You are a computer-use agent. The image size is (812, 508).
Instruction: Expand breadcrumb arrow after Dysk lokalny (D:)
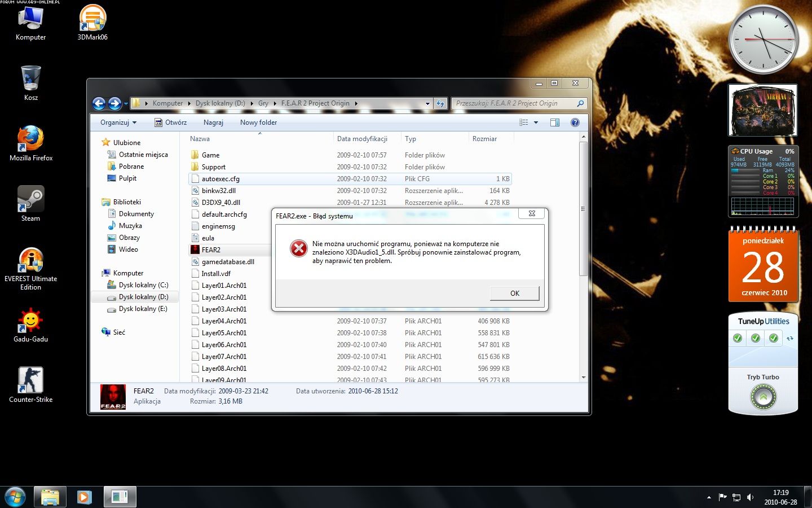point(252,103)
